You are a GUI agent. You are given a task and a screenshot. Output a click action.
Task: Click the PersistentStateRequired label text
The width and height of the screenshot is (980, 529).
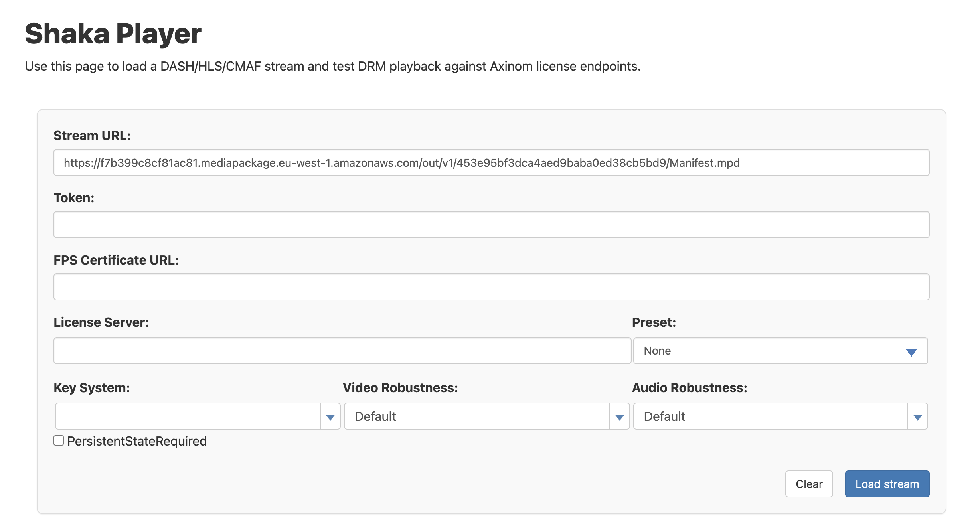point(137,441)
